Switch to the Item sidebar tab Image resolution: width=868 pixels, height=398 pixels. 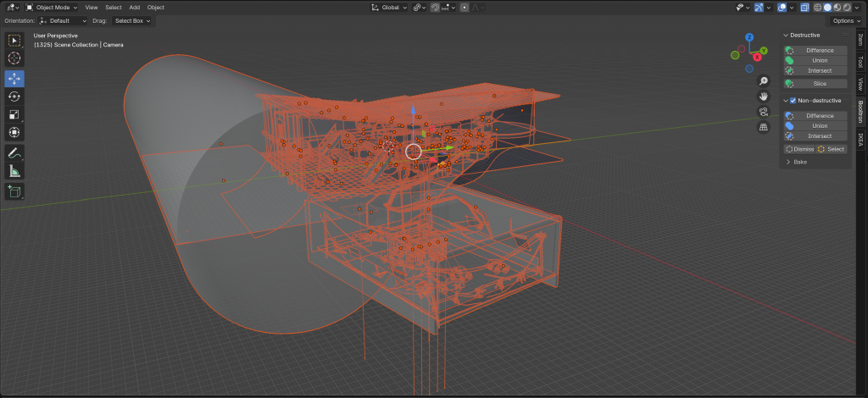860,40
